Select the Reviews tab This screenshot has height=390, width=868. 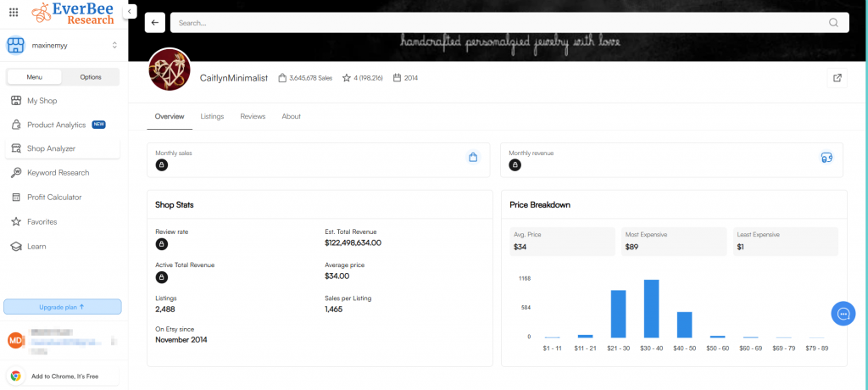tap(253, 116)
